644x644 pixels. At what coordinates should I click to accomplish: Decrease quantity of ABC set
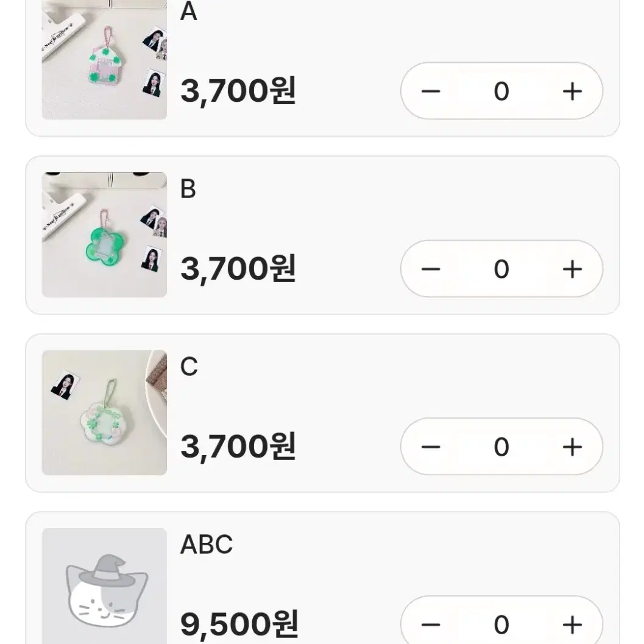[x=431, y=625]
